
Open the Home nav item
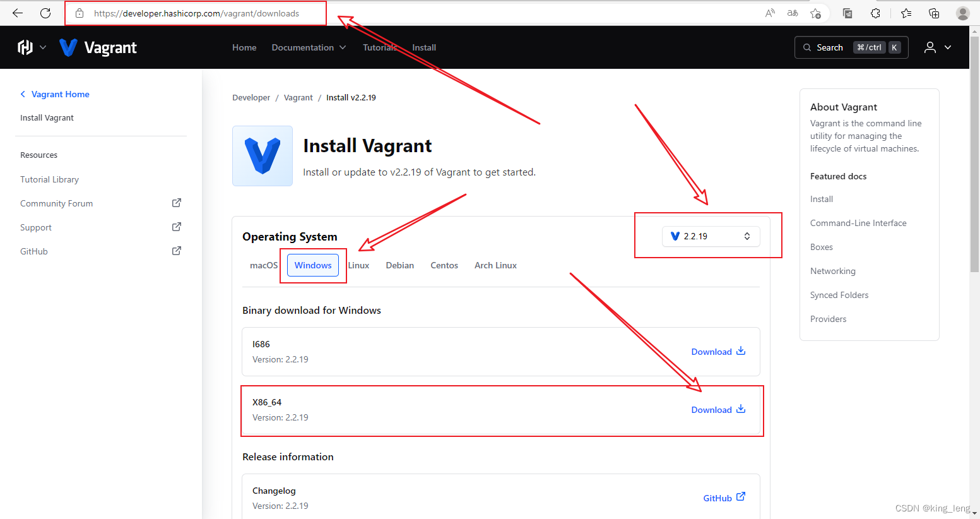click(x=244, y=47)
